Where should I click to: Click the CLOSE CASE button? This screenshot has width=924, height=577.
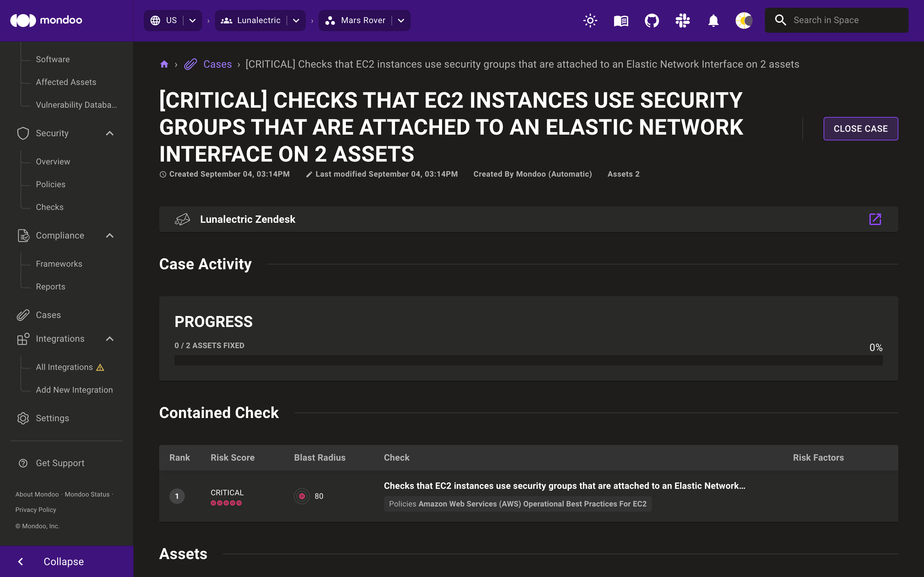click(x=860, y=128)
